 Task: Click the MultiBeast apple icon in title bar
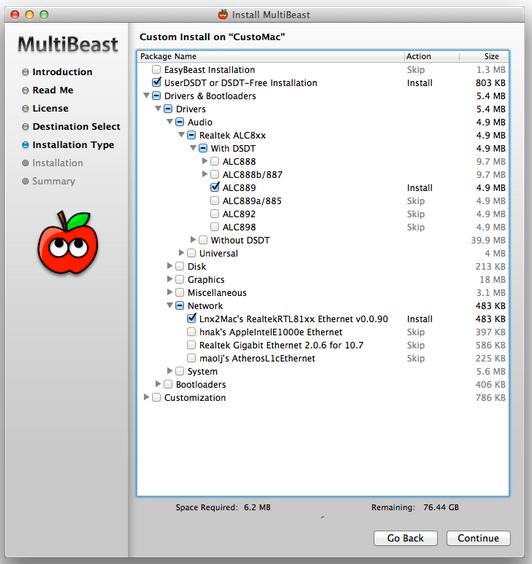coord(223,14)
